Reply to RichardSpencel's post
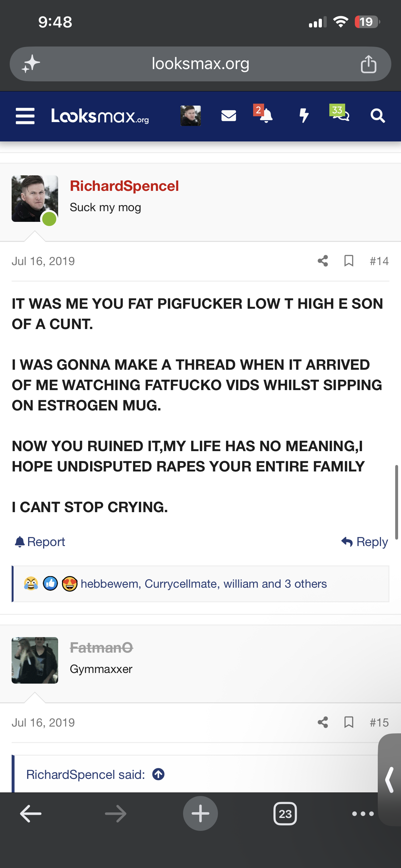 pyautogui.click(x=365, y=542)
